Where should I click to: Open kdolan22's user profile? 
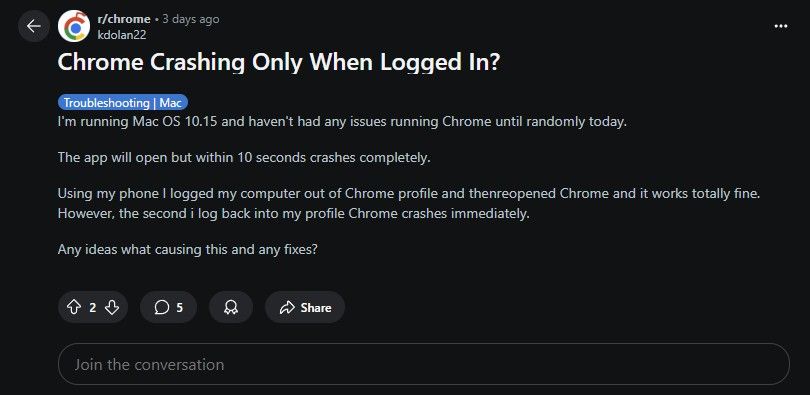click(122, 35)
